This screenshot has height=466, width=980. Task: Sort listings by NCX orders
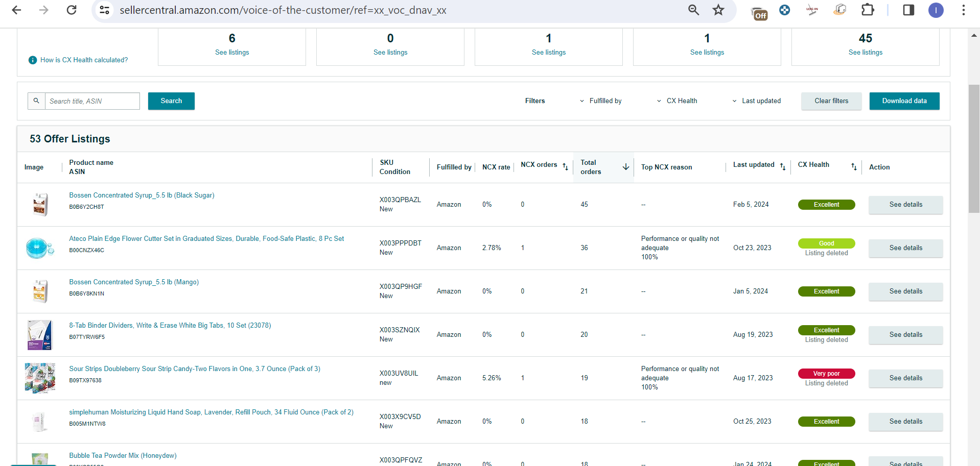click(565, 166)
